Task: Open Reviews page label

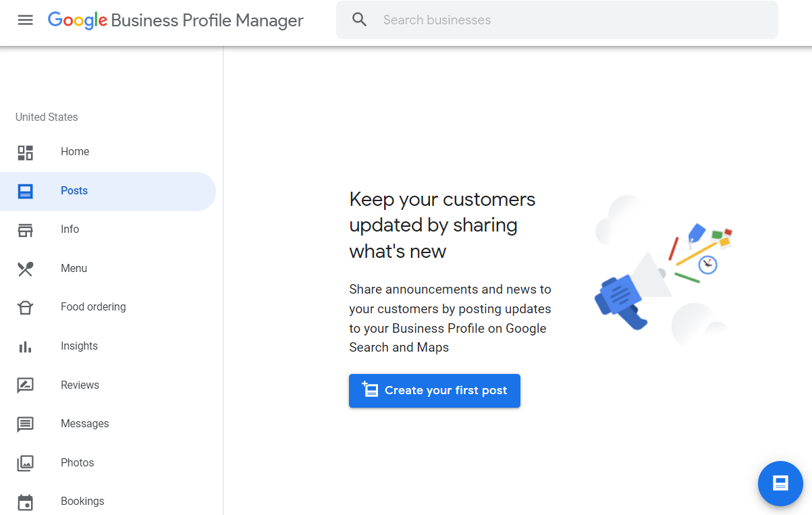Action: pyautogui.click(x=80, y=385)
